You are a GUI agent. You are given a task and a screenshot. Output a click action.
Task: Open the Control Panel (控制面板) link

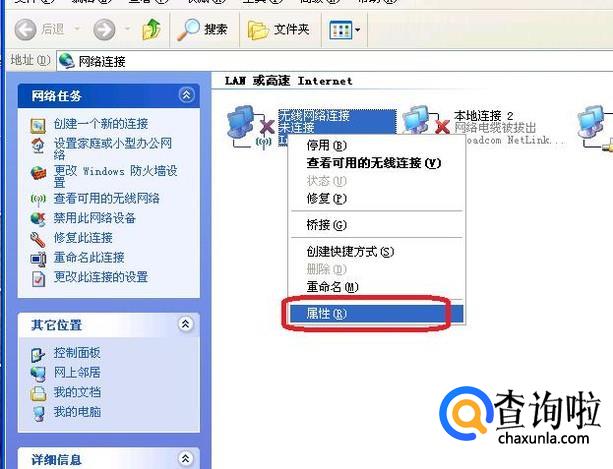click(77, 353)
